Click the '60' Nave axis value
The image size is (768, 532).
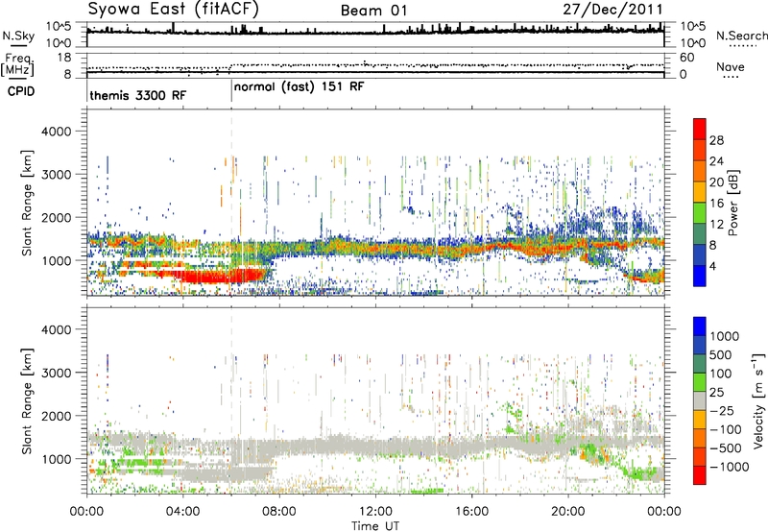(686, 58)
